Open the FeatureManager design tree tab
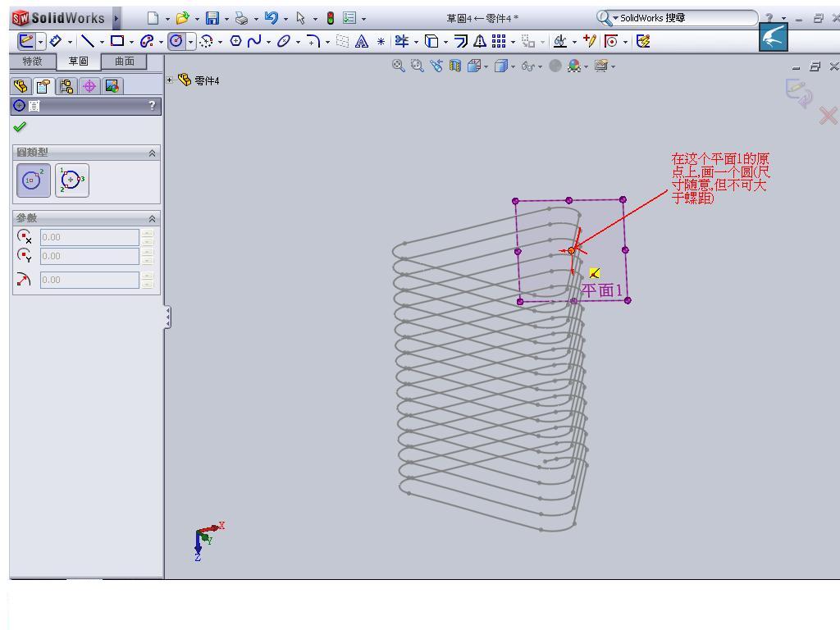The height and width of the screenshot is (630, 840). 21,85
